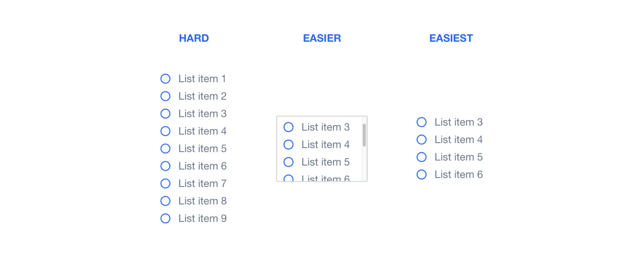This screenshot has width=644, height=266.
Task: Select List item 5 radio under HARD
Action: pos(165,149)
